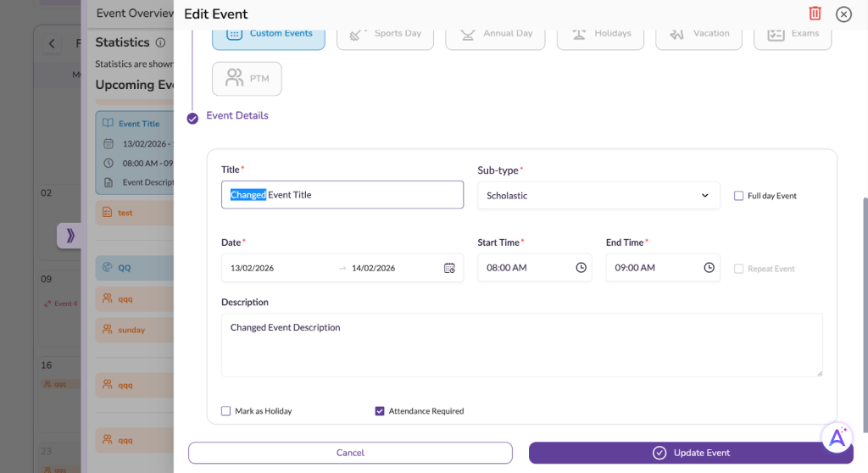Screen dimensions: 868x473
Task: Select the PTM event type
Action: [x=247, y=79]
